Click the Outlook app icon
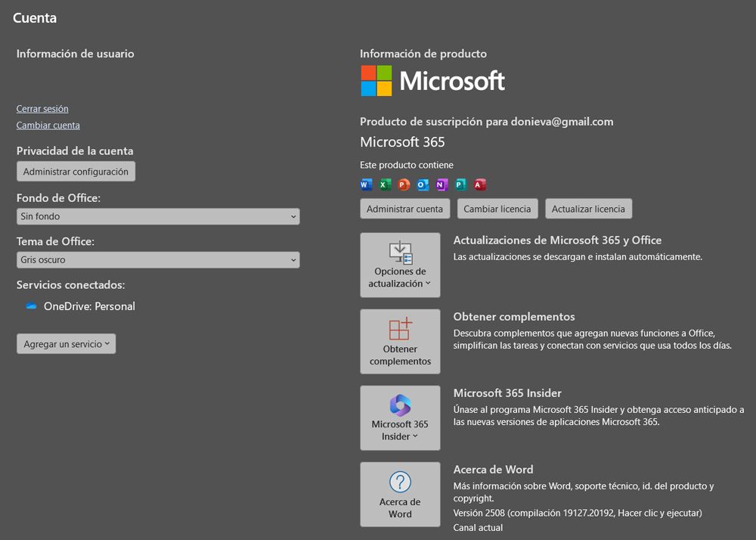Viewport: 756px width, 540px height. (421, 184)
